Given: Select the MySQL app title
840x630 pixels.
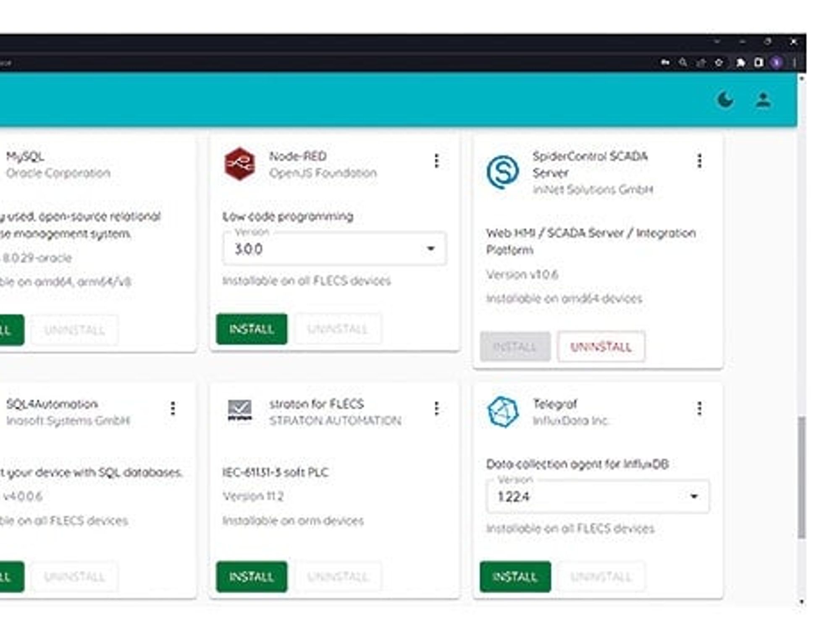Looking at the screenshot, I should pyautogui.click(x=25, y=157).
